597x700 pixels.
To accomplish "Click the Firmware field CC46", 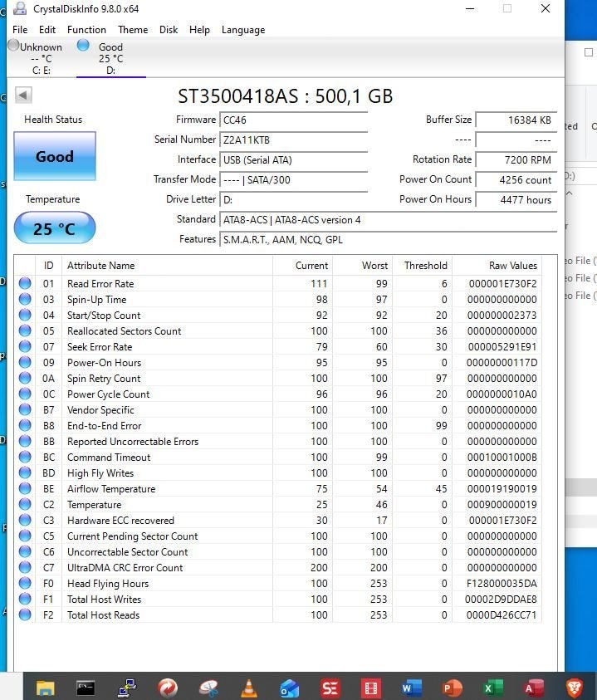I will coord(293,120).
